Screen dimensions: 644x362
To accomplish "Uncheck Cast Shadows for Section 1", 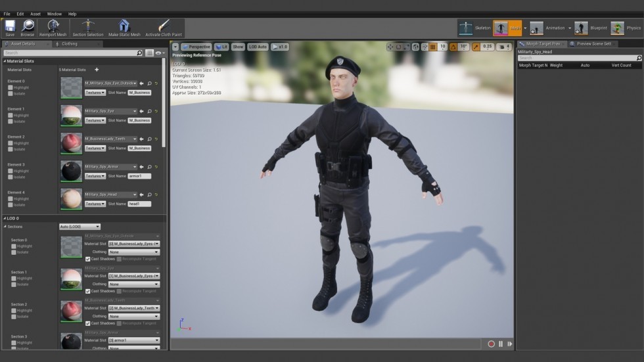I will [x=87, y=291].
